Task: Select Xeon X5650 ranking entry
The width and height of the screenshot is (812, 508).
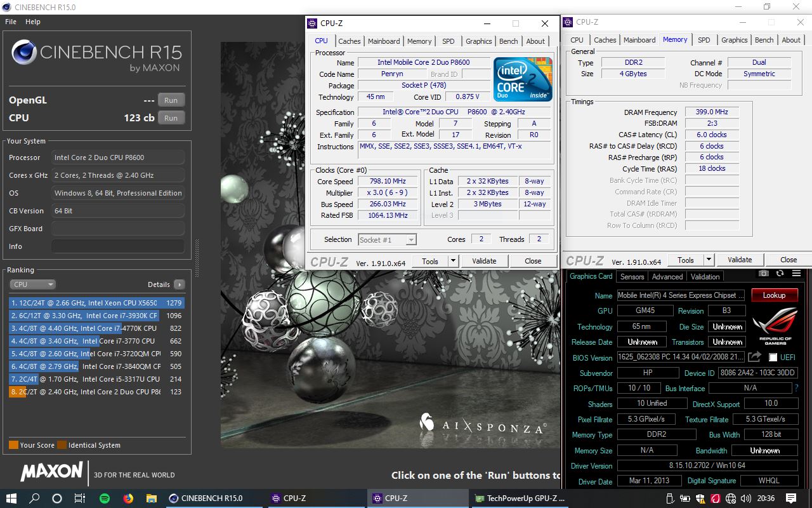Action: tap(96, 303)
